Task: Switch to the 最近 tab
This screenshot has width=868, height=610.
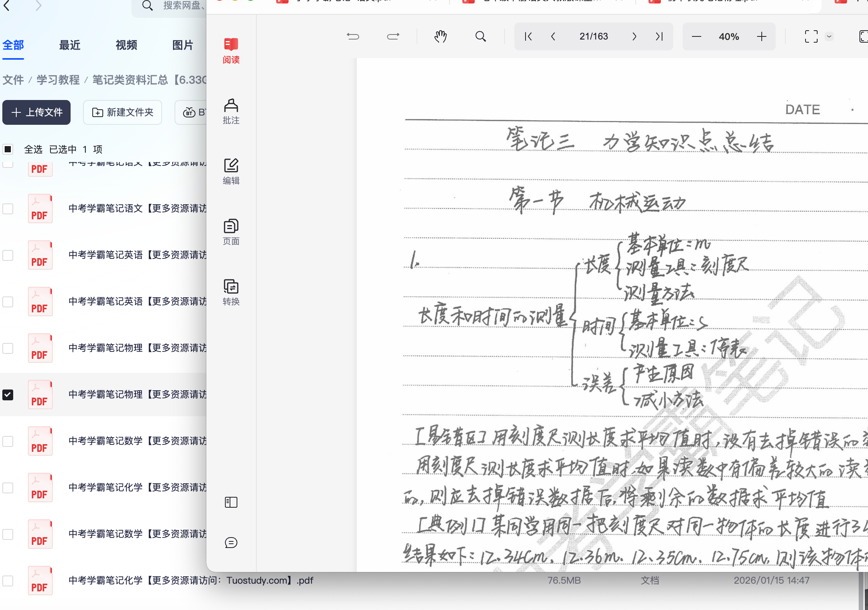Action: click(x=69, y=45)
